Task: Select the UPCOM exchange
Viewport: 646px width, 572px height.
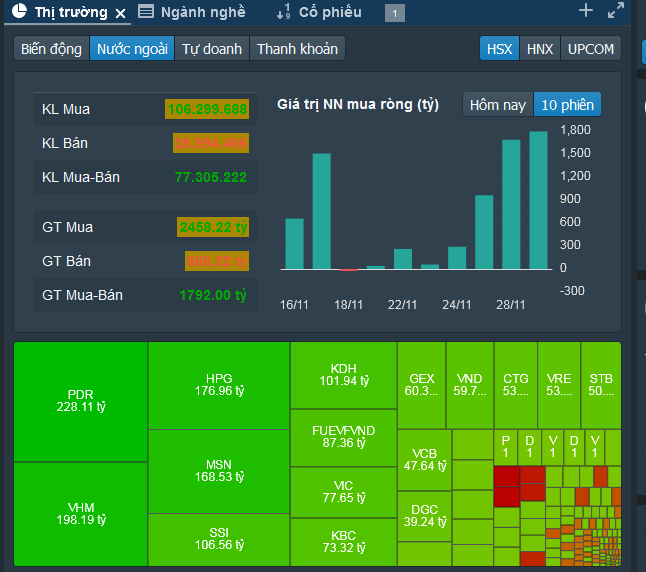Action: point(590,49)
